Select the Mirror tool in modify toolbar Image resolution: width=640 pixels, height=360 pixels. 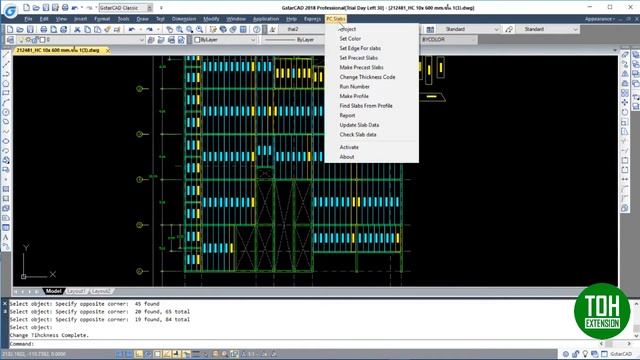point(625,74)
